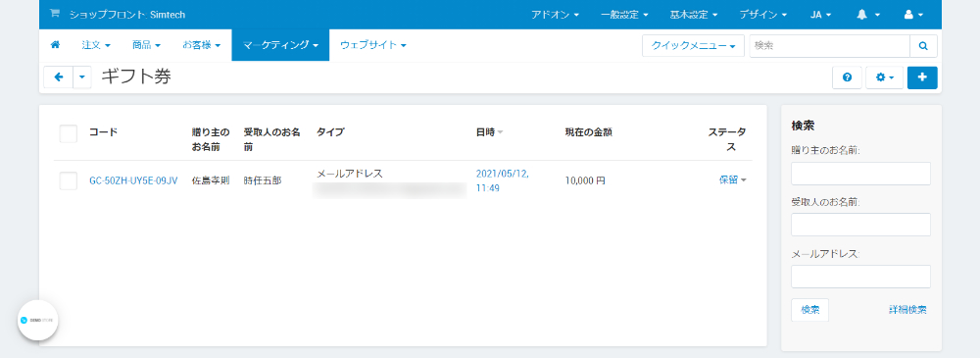Open the JA language dropdown
Viewport: 980px width, 358px height.
pyautogui.click(x=820, y=15)
